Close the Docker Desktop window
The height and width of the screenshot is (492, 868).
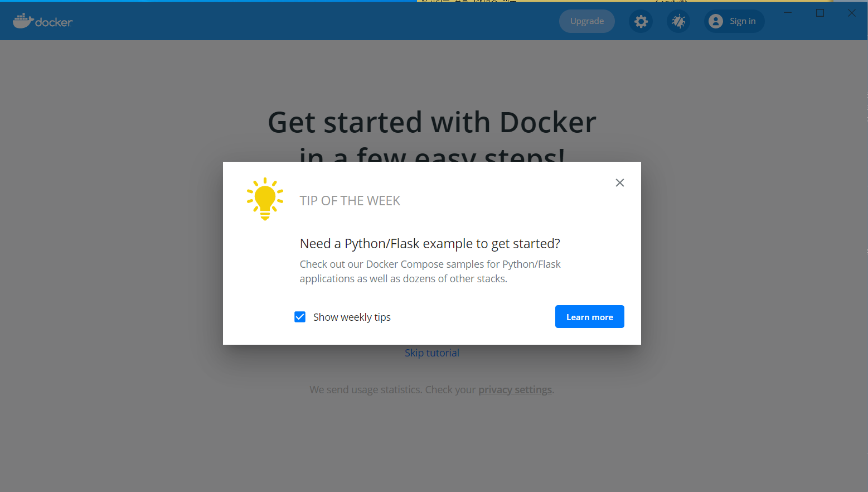coord(851,13)
